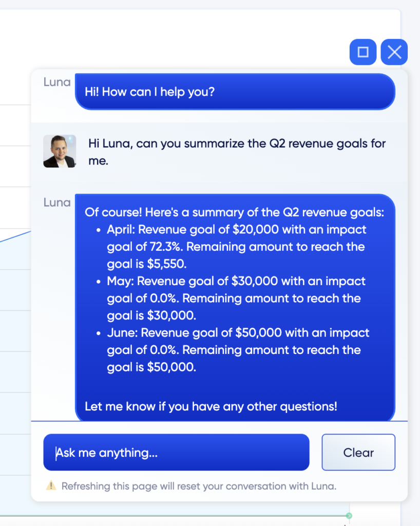Image resolution: width=420 pixels, height=526 pixels.
Task: Click the Clear button
Action: [x=358, y=452]
